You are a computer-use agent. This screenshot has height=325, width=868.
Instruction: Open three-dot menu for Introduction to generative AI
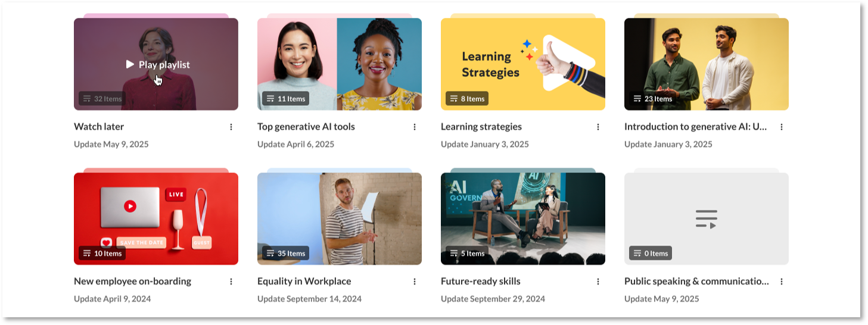coord(782,127)
